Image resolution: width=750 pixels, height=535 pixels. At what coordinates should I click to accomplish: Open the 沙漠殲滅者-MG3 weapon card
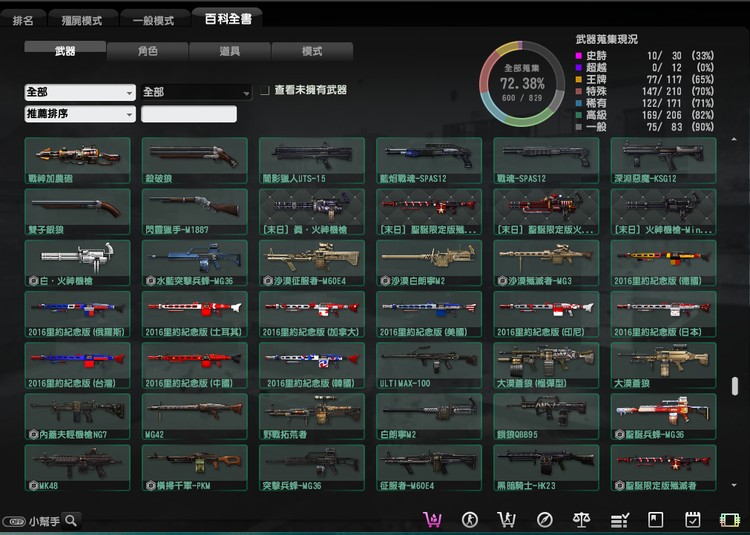tap(546, 263)
